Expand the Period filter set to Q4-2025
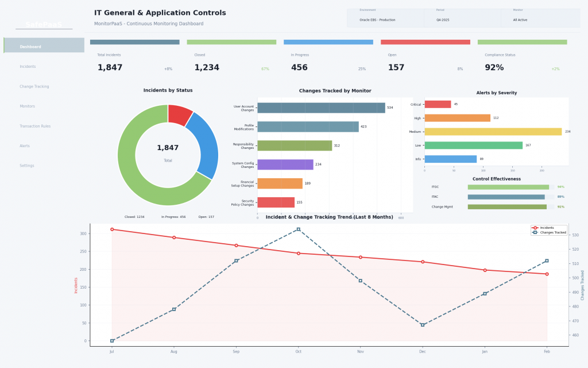 coord(462,18)
